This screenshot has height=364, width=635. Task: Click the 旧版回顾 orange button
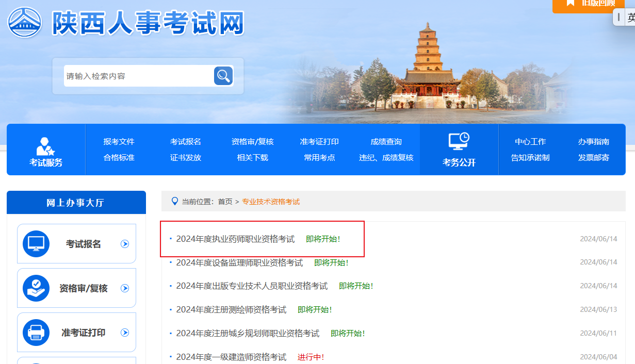coord(588,4)
